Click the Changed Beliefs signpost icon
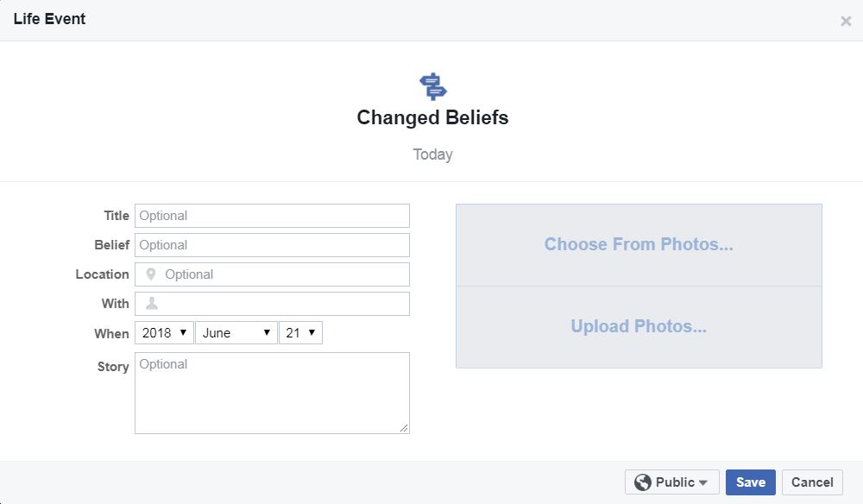 tap(432, 86)
